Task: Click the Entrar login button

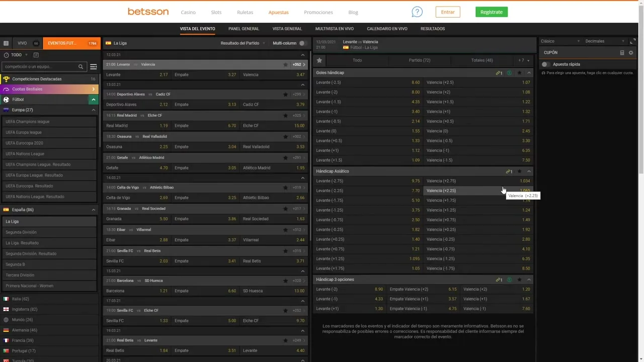Action: click(x=448, y=12)
